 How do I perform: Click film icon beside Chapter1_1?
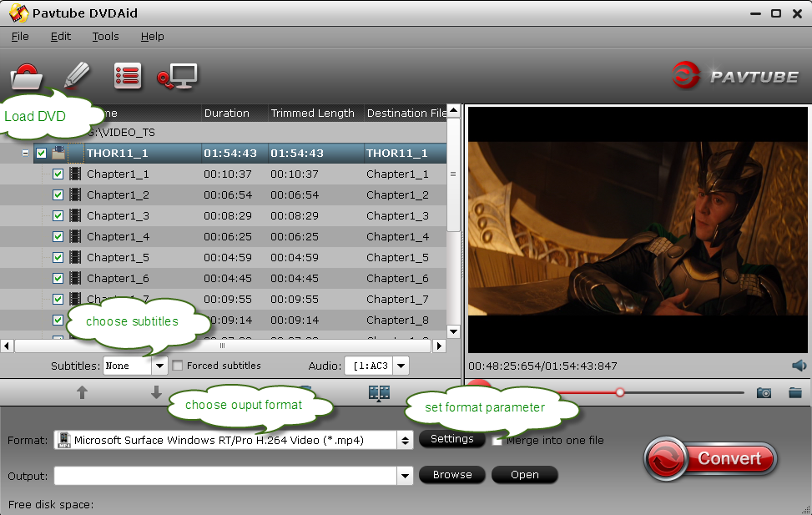pyautogui.click(x=75, y=174)
